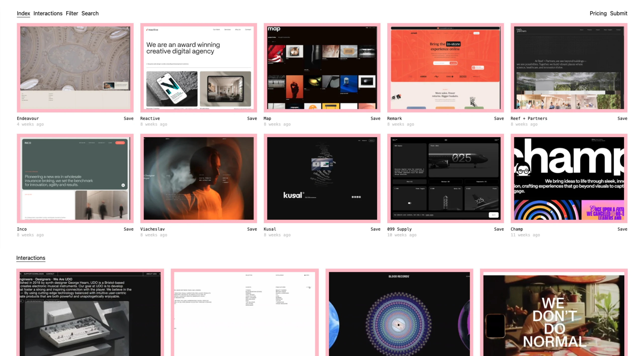Click the Inco title link

[22, 229]
